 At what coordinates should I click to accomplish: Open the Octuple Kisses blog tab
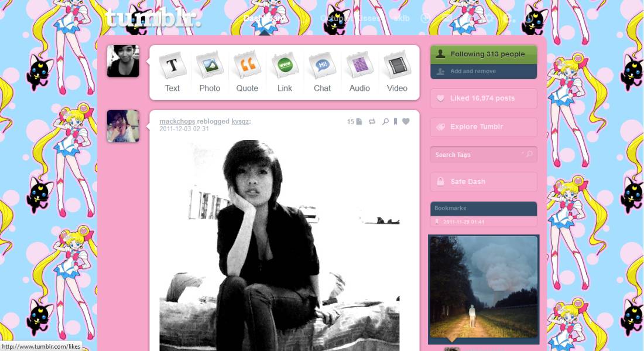pyautogui.click(x=350, y=19)
